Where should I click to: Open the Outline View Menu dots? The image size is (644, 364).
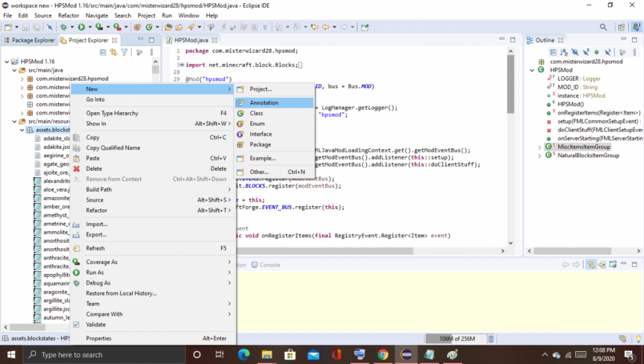click(634, 52)
